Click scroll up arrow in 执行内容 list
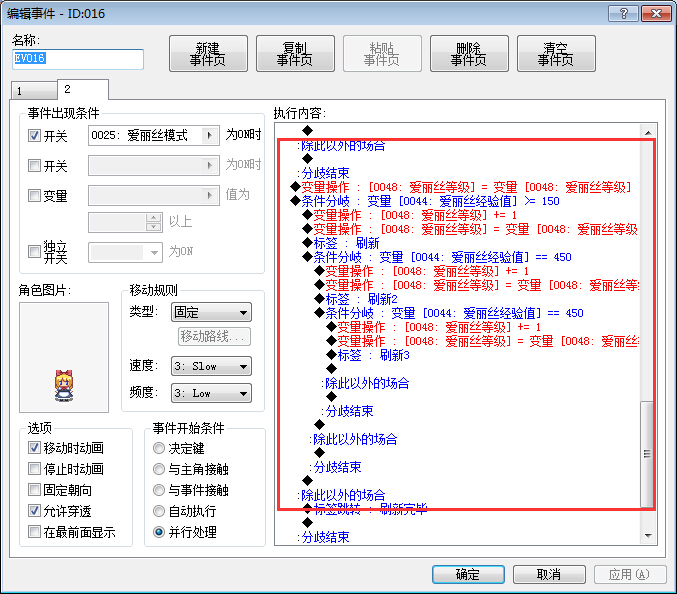The height and width of the screenshot is (594, 677). click(648, 133)
